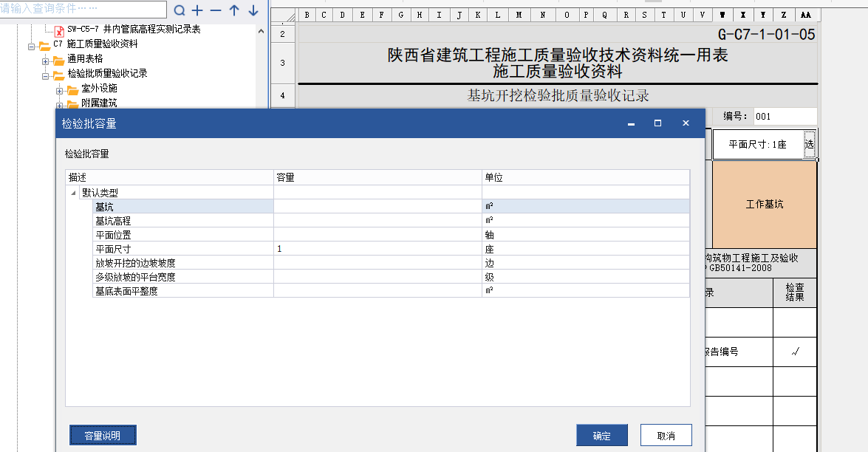This screenshot has height=452, width=868.
Task: Select the 平面尺寸 row
Action: (391, 248)
